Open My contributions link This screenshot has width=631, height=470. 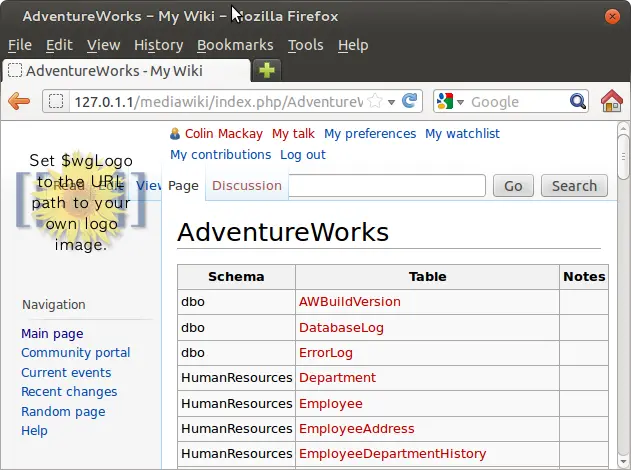(221, 155)
